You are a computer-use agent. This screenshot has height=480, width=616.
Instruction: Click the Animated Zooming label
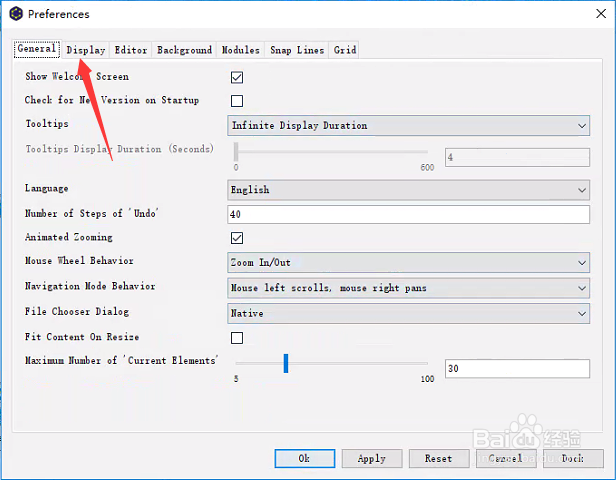tap(69, 237)
